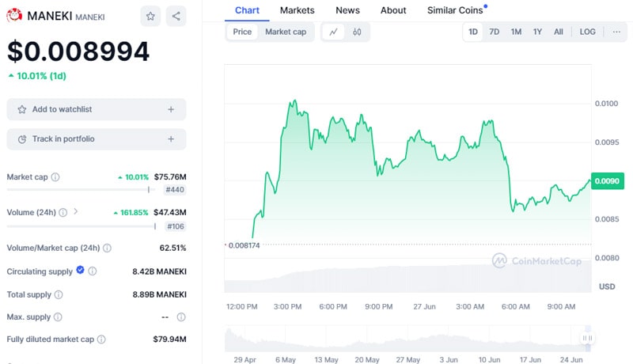Add MANEKI to watchlist button
The height and width of the screenshot is (364, 633).
97,109
